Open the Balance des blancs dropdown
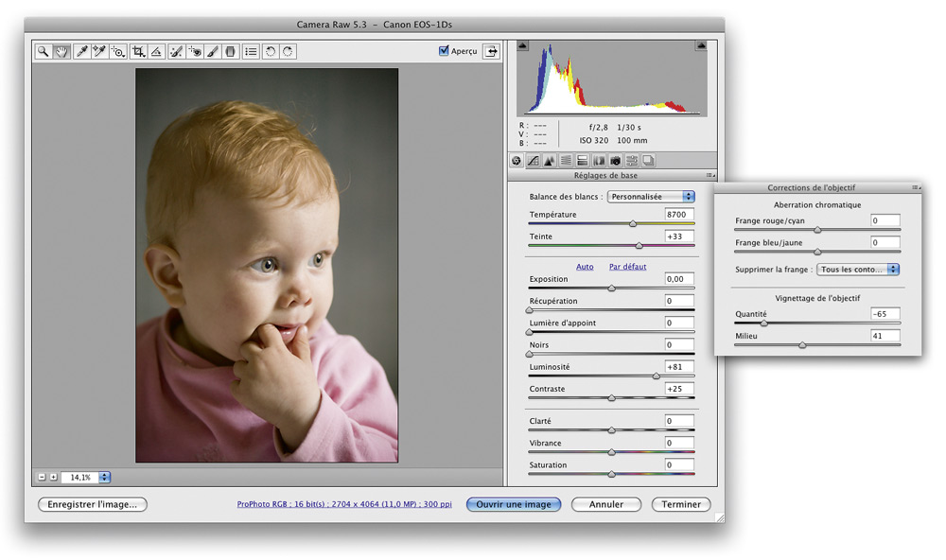Image resolution: width=946 pixels, height=560 pixels. tap(651, 197)
